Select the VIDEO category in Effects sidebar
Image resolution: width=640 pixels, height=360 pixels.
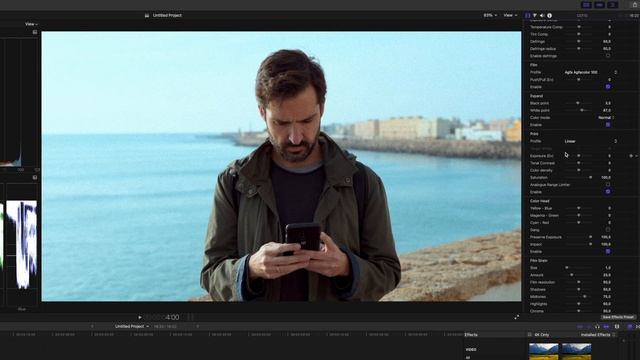471,350
